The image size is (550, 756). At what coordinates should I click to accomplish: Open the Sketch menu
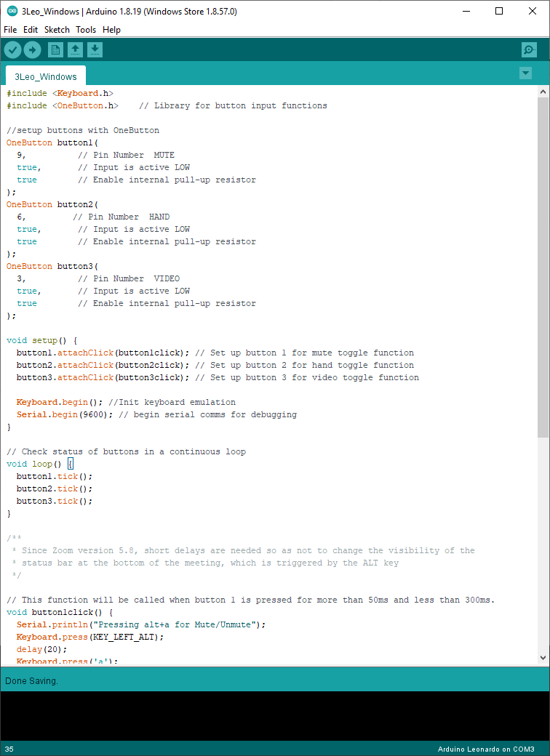(x=57, y=29)
